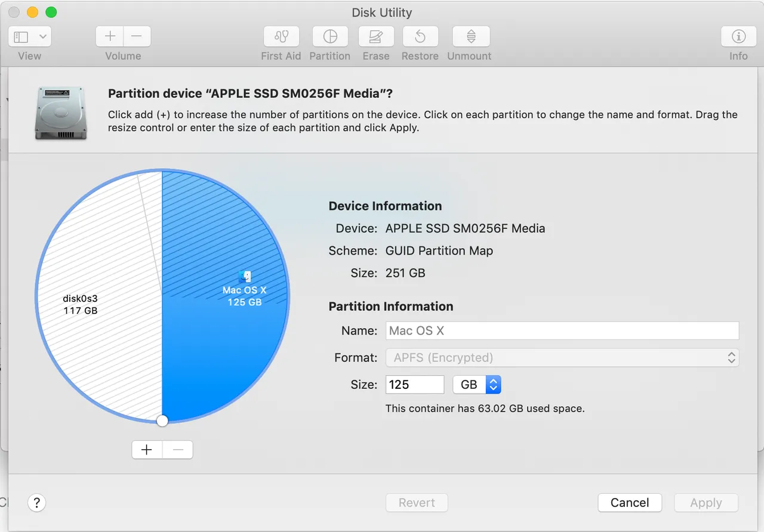Click the macOS zoom window button
This screenshot has width=764, height=532.
tap(51, 13)
